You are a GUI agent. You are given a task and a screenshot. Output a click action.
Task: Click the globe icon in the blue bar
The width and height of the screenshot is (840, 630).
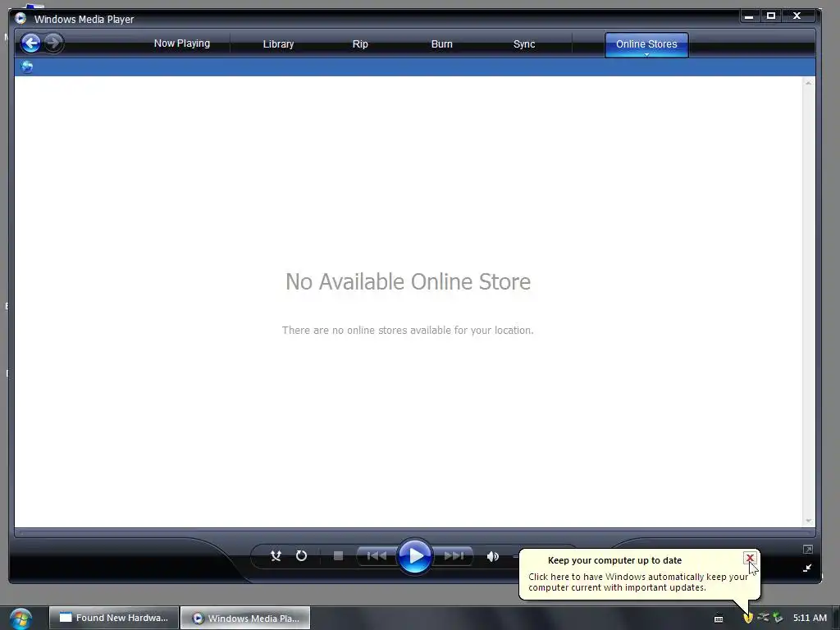pyautogui.click(x=27, y=66)
